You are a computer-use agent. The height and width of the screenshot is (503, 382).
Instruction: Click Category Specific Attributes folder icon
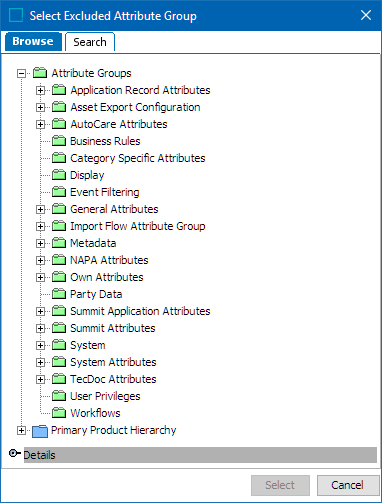click(x=59, y=158)
